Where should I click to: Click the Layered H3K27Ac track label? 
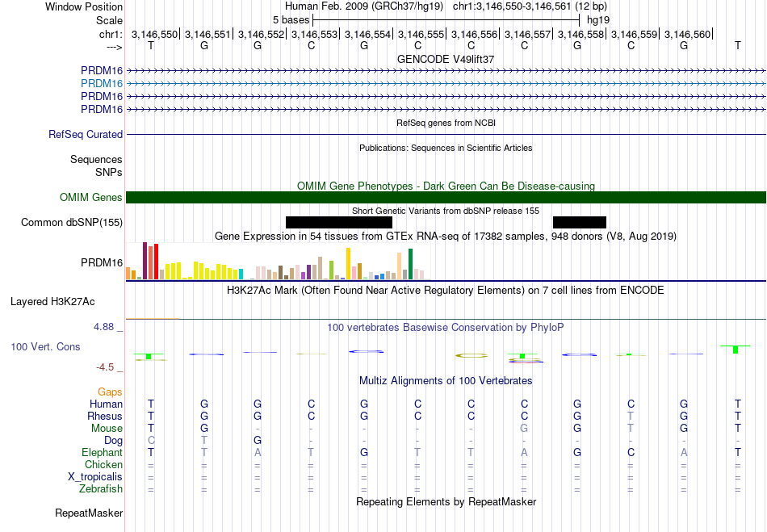tap(52, 302)
